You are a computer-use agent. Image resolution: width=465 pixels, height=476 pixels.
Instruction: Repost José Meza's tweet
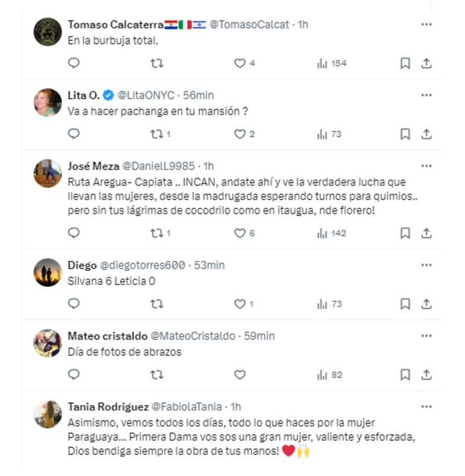pyautogui.click(x=157, y=233)
